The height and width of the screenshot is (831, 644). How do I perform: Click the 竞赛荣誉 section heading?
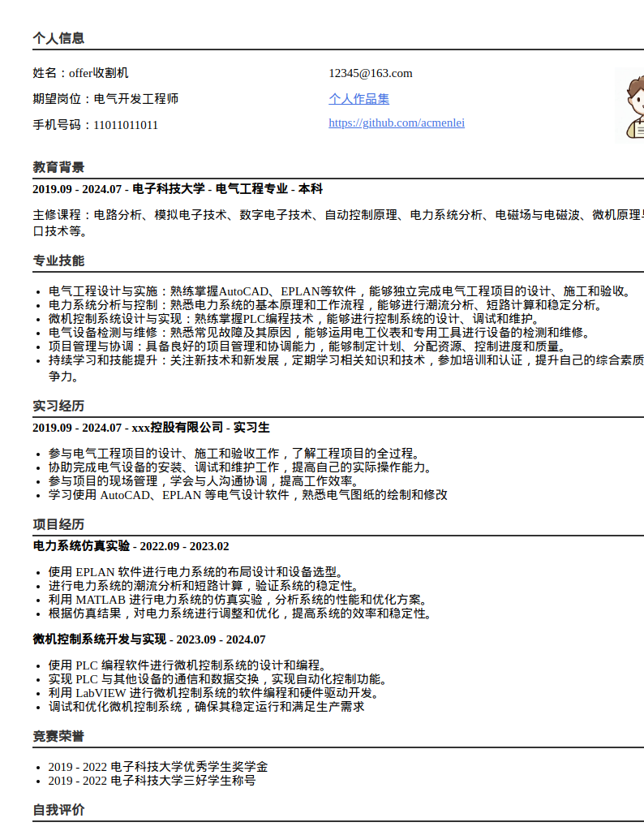(58, 737)
